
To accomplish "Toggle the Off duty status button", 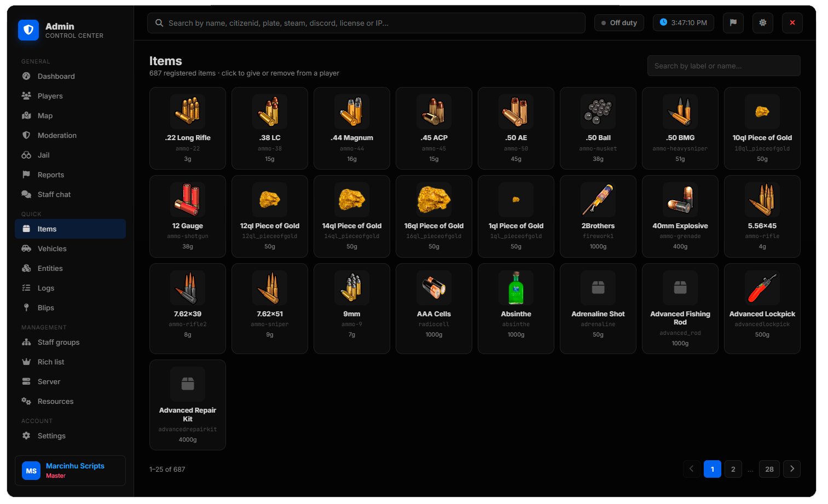I will [x=619, y=23].
